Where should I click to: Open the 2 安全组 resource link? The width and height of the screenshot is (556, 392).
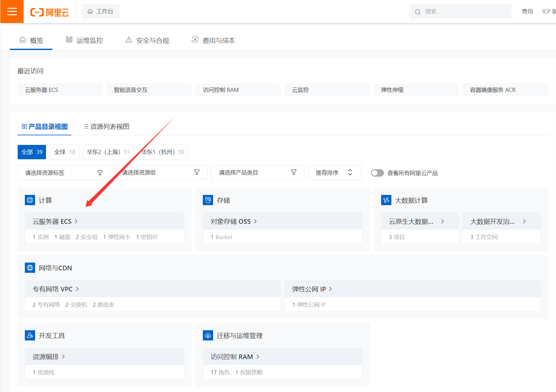pos(87,237)
